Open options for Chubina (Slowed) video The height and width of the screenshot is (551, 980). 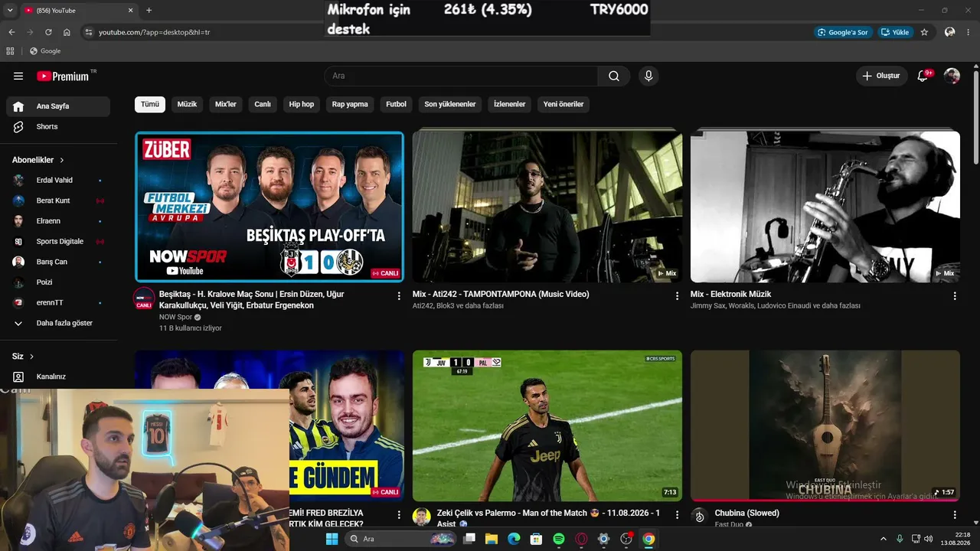click(955, 515)
